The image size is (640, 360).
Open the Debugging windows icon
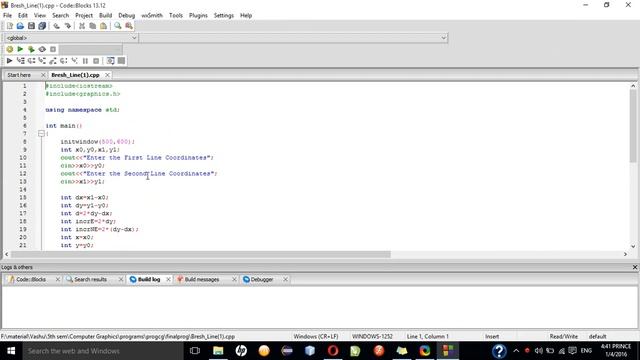tap(111, 61)
